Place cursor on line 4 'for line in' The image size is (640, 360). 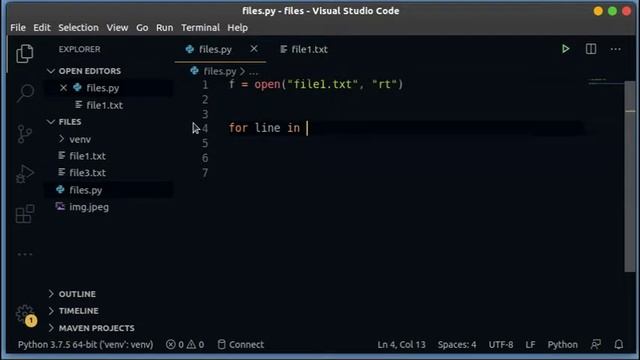tap(264, 128)
